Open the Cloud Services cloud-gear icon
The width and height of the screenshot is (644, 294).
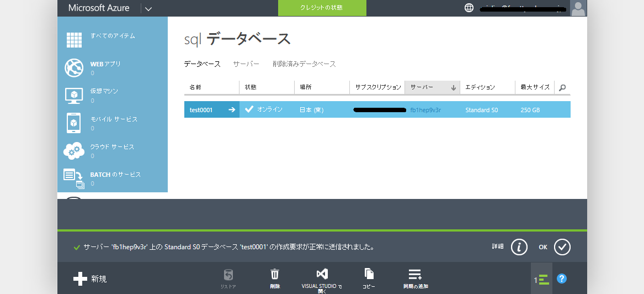pyautogui.click(x=74, y=150)
